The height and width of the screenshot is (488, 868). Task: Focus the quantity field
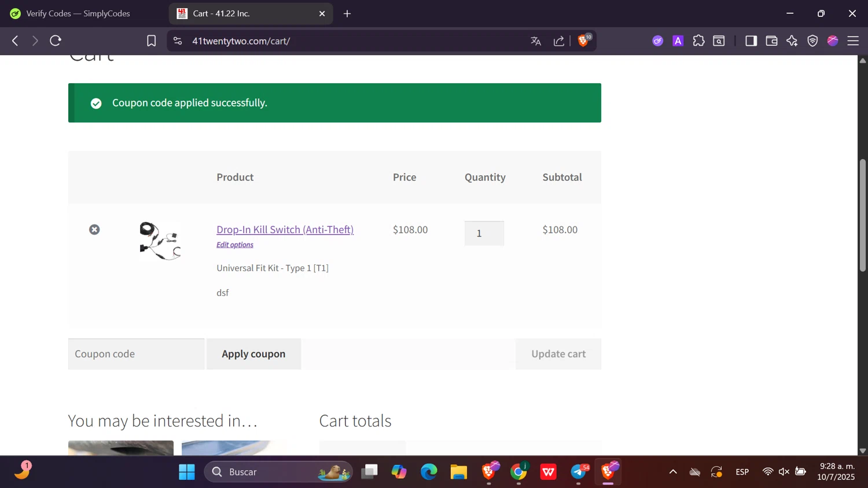[484, 234]
